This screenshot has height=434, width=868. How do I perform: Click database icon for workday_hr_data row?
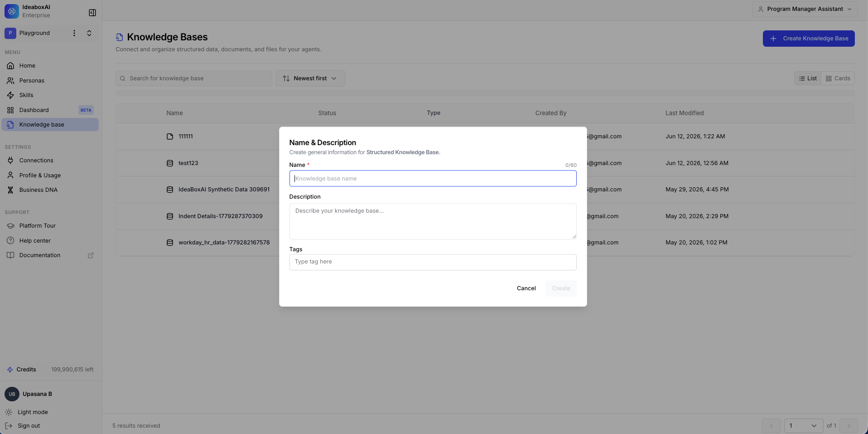170,243
